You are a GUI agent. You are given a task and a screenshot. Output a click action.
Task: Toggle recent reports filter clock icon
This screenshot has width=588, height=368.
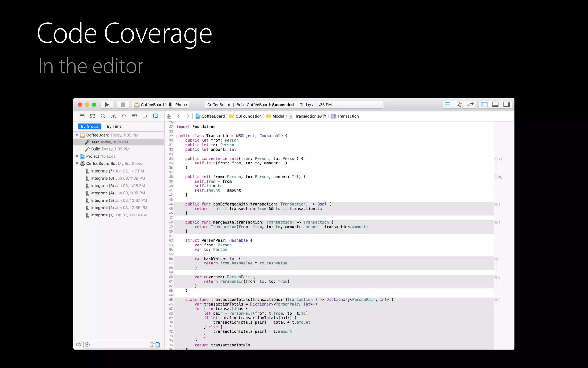pyautogui.click(x=152, y=345)
